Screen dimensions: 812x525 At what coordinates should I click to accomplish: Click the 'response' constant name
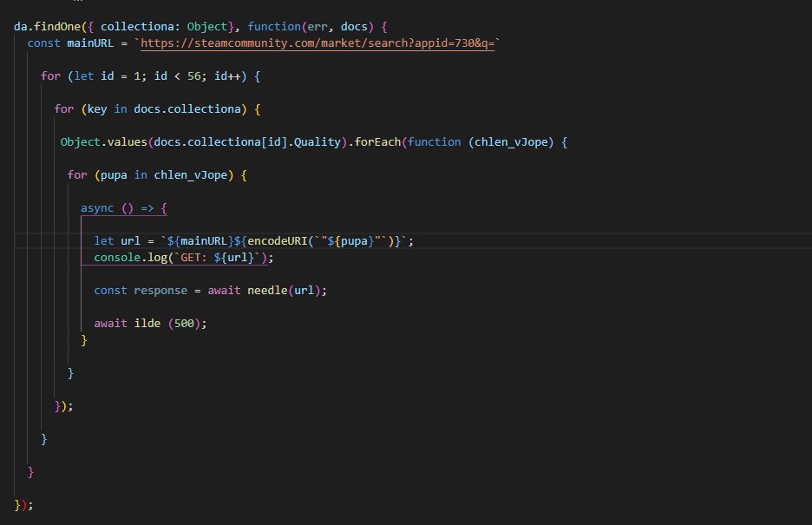[160, 291]
